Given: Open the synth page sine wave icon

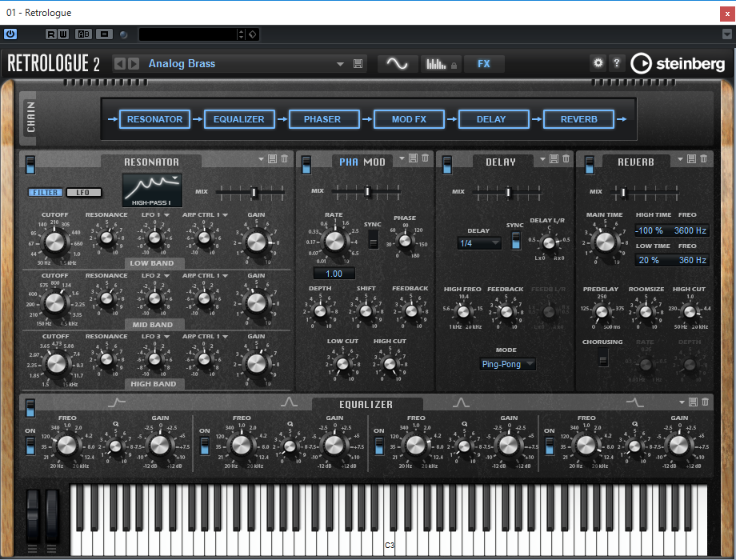Looking at the screenshot, I should [x=397, y=64].
